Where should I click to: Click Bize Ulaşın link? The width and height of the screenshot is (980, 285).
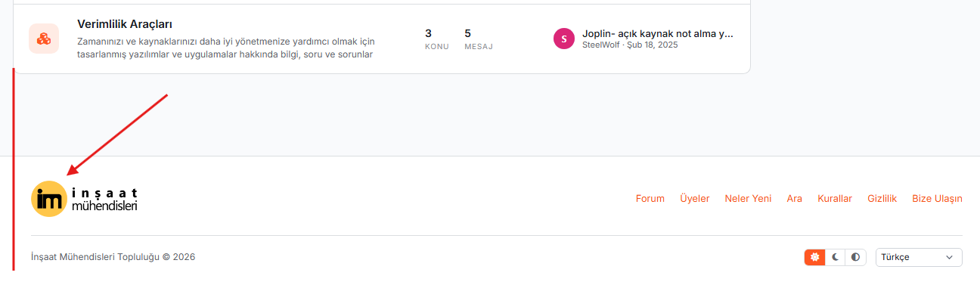pyautogui.click(x=937, y=199)
